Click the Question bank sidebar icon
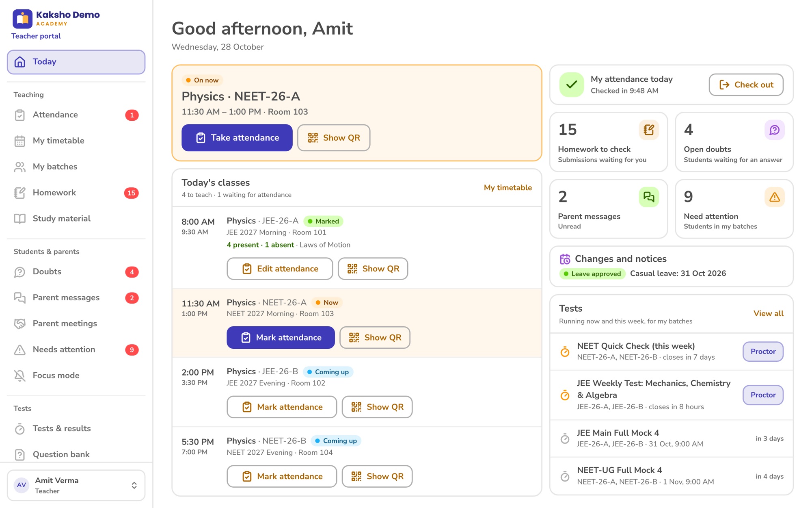Screen dimensions: 812x508 pyautogui.click(x=19, y=454)
